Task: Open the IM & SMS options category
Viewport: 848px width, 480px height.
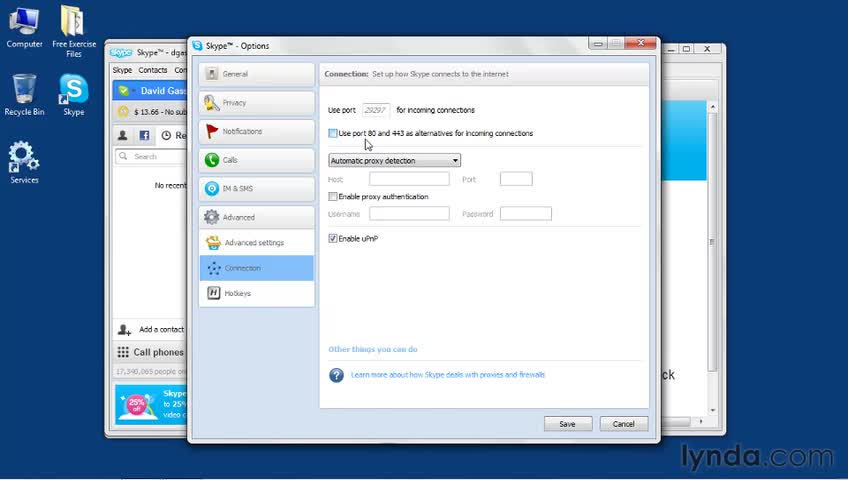Action: pyautogui.click(x=256, y=189)
